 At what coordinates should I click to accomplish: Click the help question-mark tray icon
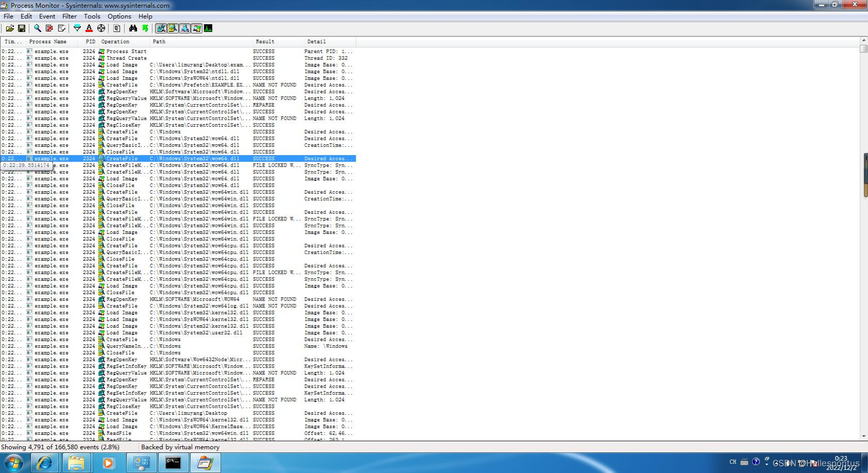[x=756, y=462]
